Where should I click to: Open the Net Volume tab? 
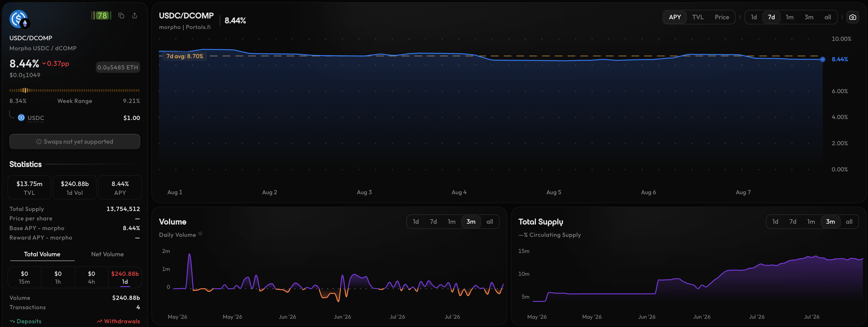pos(107,254)
